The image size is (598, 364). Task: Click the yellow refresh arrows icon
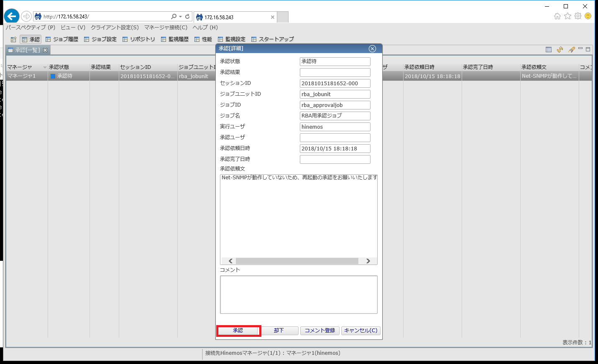click(x=560, y=50)
